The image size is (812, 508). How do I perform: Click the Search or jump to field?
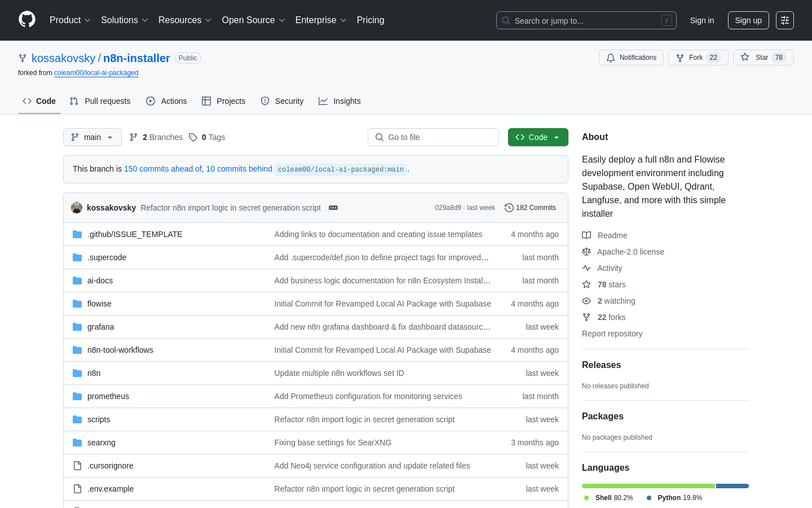[586, 20]
